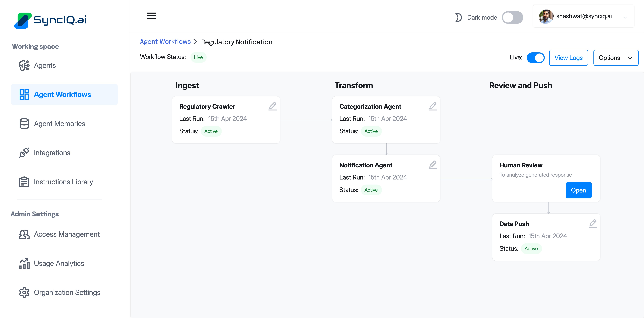644x318 pixels.
Task: Navigate to Access Management
Action: tap(64, 234)
